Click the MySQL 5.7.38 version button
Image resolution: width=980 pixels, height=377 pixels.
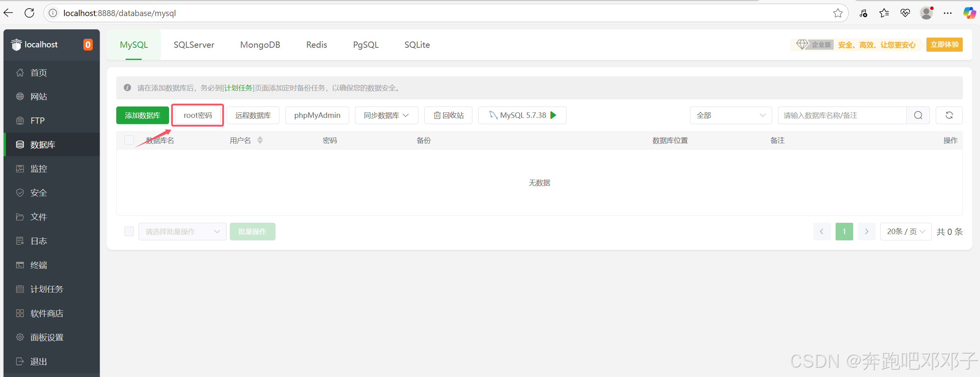[522, 115]
